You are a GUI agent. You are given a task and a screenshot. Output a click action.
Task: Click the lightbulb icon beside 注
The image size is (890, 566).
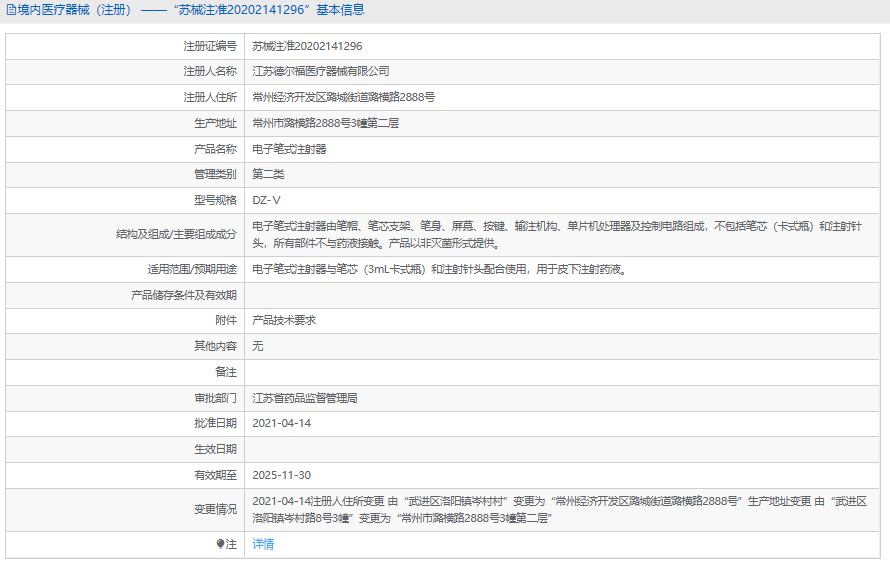(x=220, y=544)
